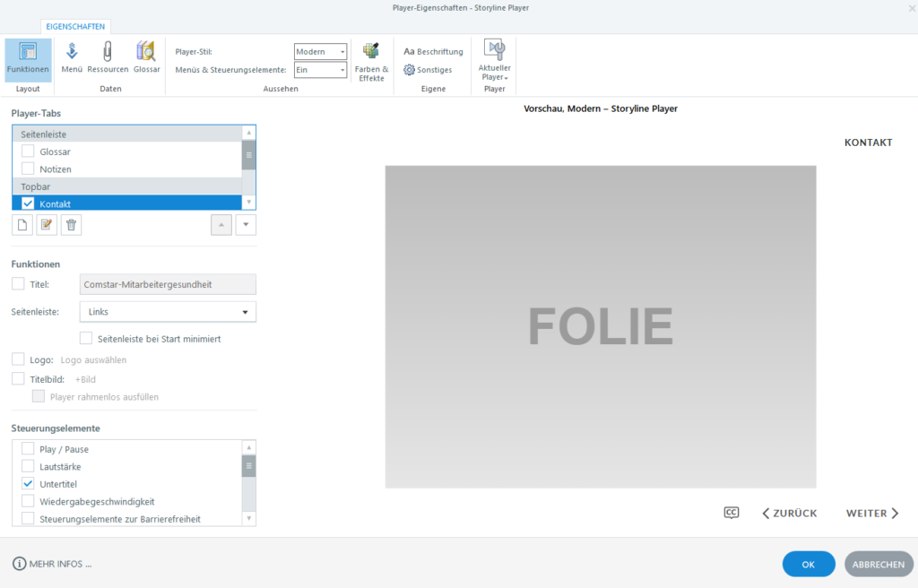Enable the Glossar checkbox in Player-Tabs
918x588 pixels.
(28, 151)
